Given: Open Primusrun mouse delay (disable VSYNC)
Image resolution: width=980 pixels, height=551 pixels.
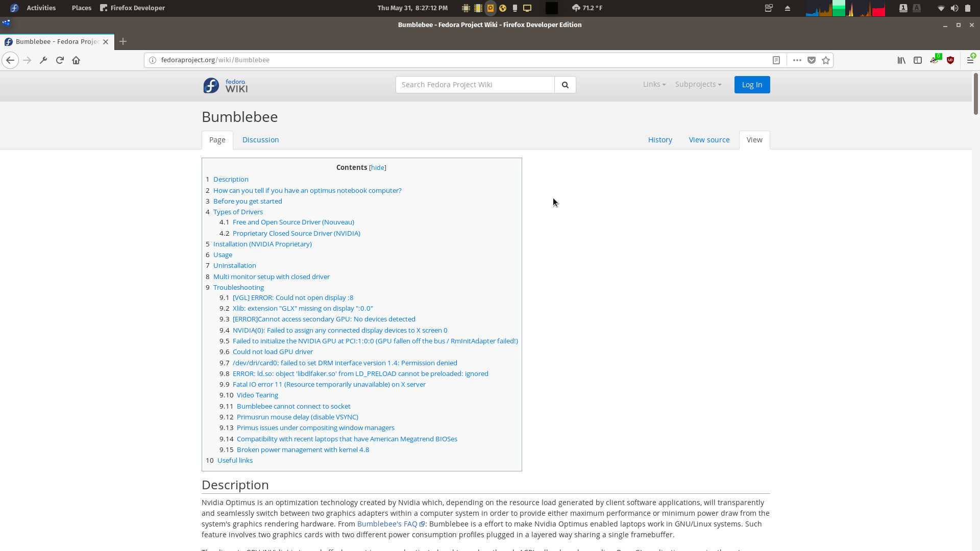Looking at the screenshot, I should point(297,417).
